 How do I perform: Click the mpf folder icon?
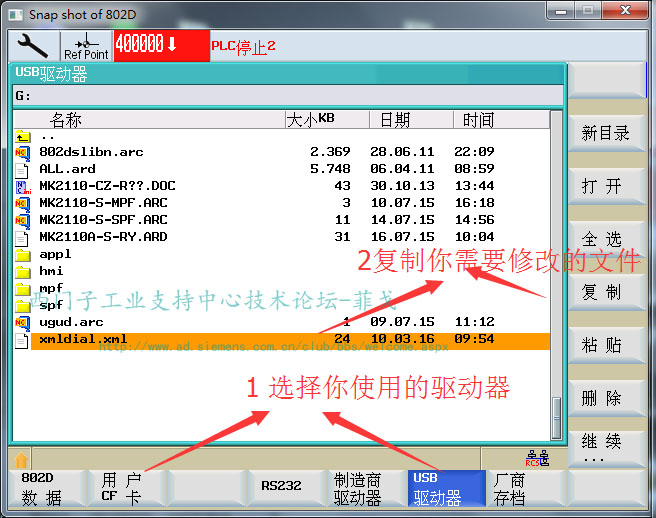[x=23, y=289]
